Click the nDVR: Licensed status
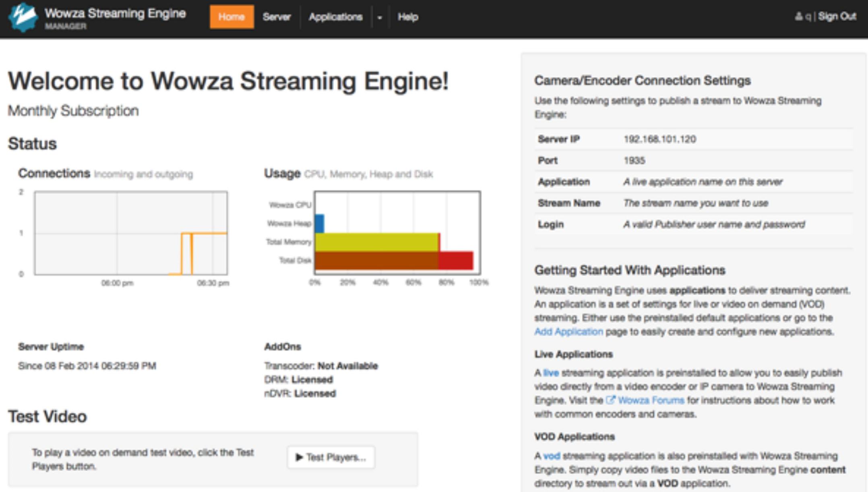 click(x=300, y=393)
